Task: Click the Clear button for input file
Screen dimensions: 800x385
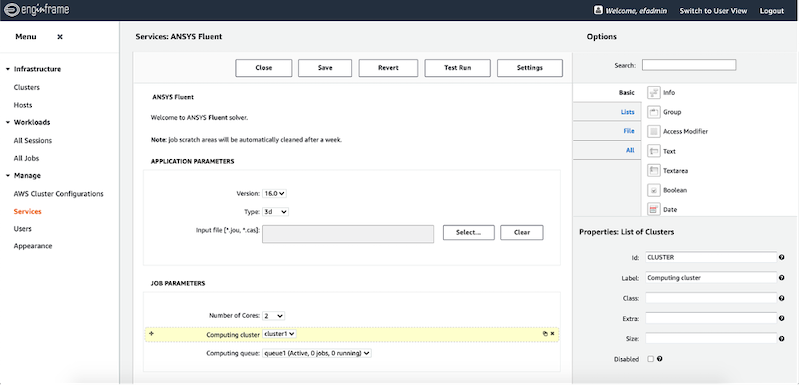Action: tap(522, 232)
